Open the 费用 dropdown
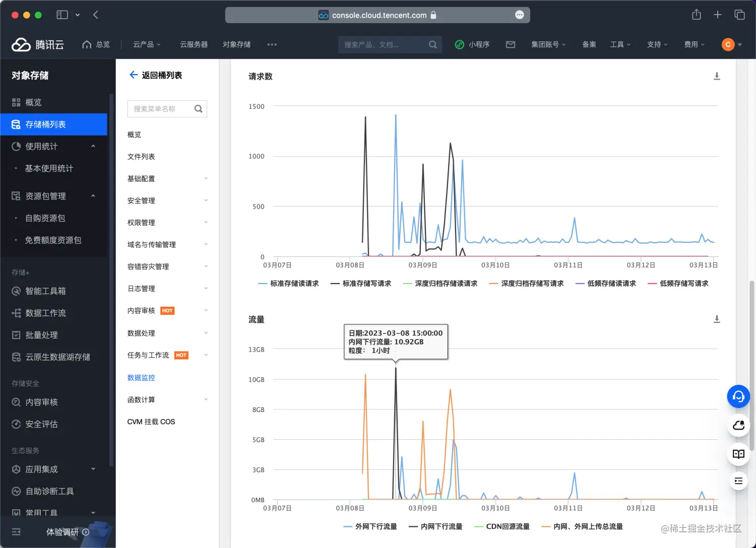 click(x=695, y=44)
